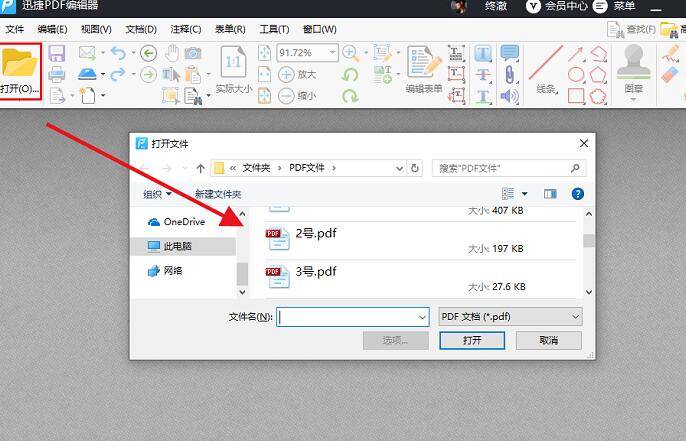686x441 pixels.
Task: Click the Print icon in toolbar
Action: (x=57, y=74)
